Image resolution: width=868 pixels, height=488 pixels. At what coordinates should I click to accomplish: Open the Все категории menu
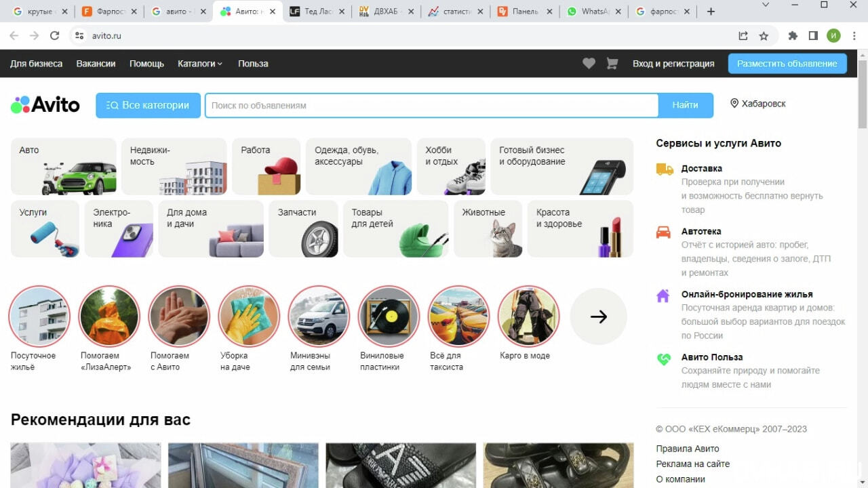tap(148, 105)
